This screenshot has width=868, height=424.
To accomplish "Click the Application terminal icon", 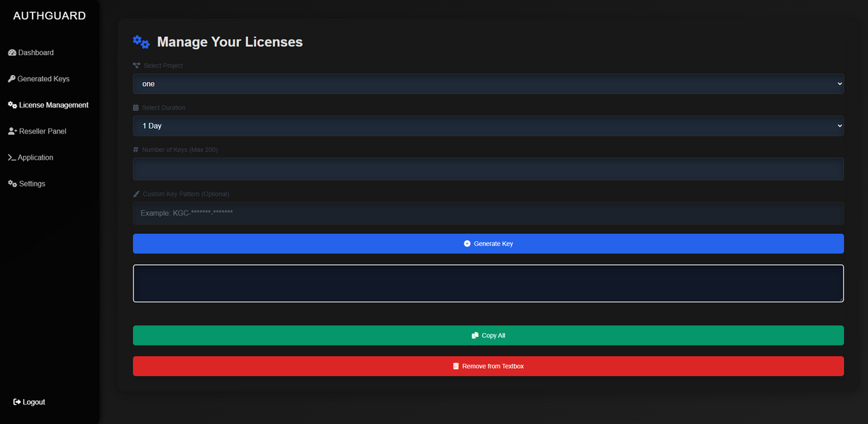I will pos(11,157).
